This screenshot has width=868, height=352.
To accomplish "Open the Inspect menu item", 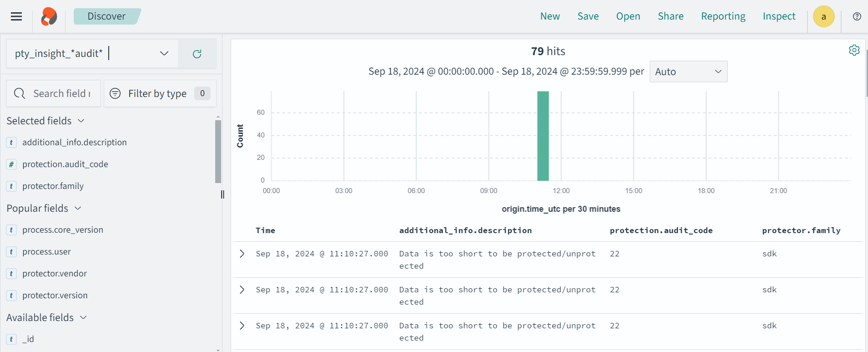I will (779, 16).
